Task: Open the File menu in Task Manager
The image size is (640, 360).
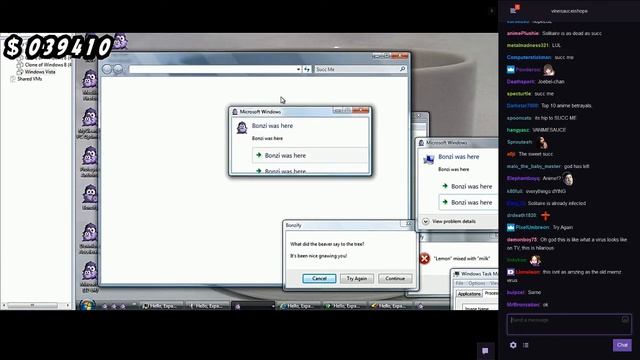Action: point(460,283)
